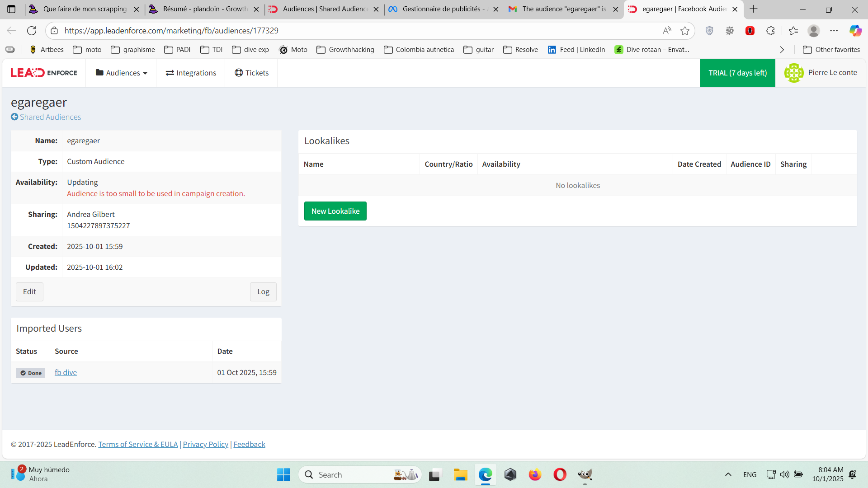Screen dimensions: 868x488
Task: Open File Explorer on the taskbar
Action: tap(460, 474)
